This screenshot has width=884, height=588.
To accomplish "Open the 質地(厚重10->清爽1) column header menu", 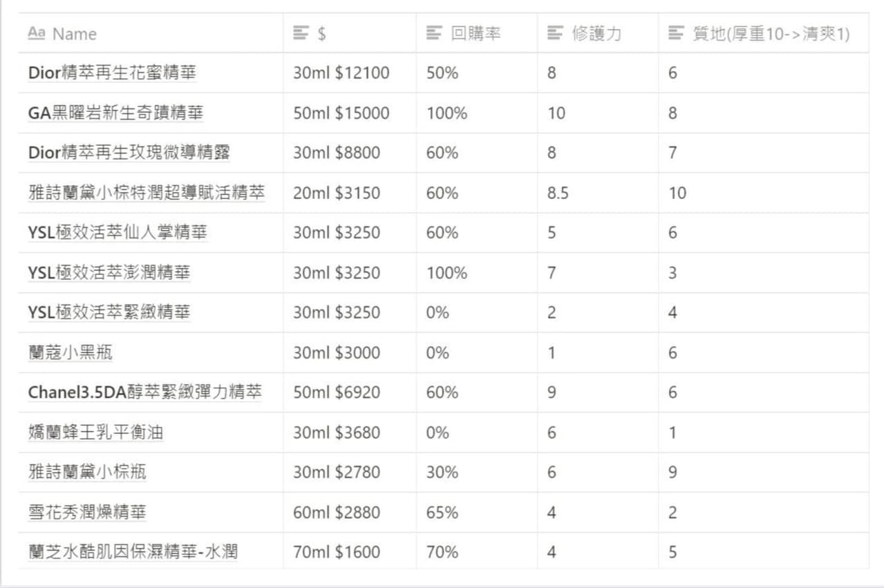I will (771, 34).
